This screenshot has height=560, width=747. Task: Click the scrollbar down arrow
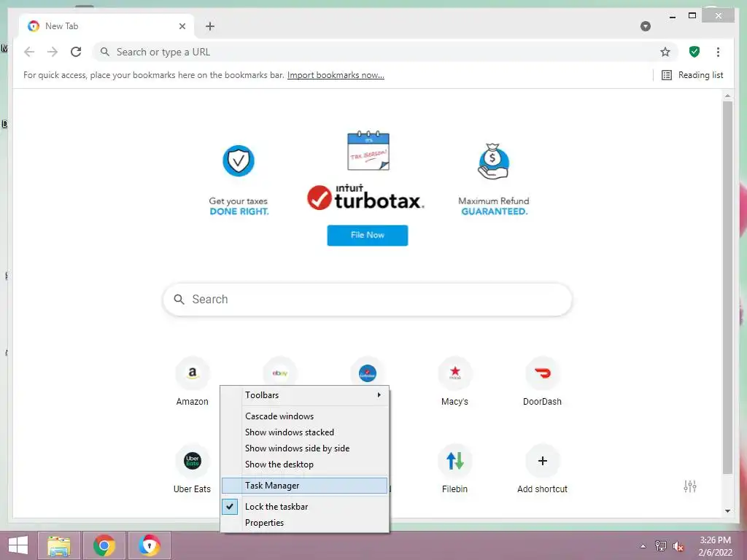[727, 511]
